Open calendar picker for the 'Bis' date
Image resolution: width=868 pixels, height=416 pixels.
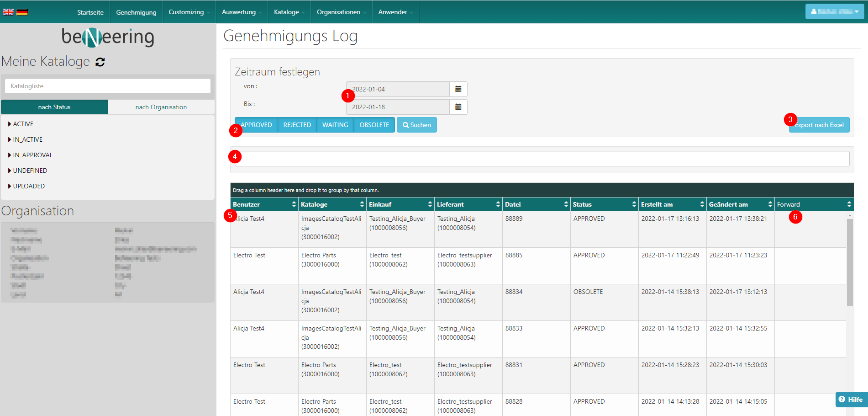pos(458,107)
